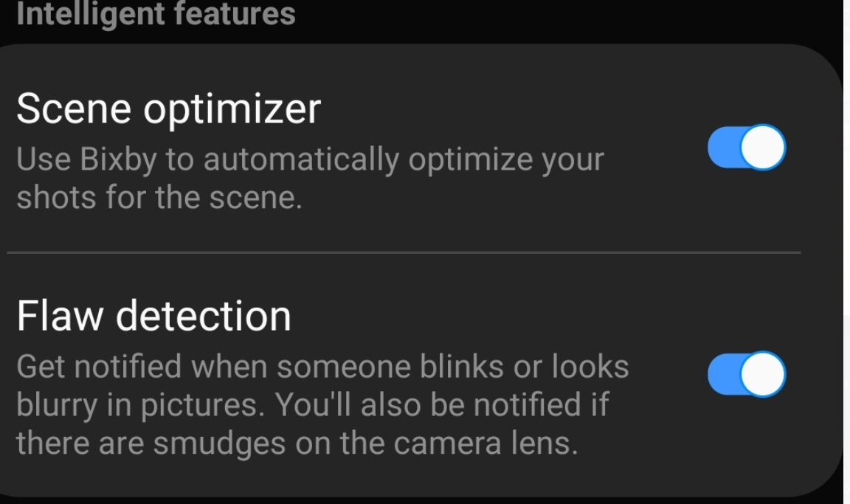Click the divider between the two settings

tap(404, 252)
